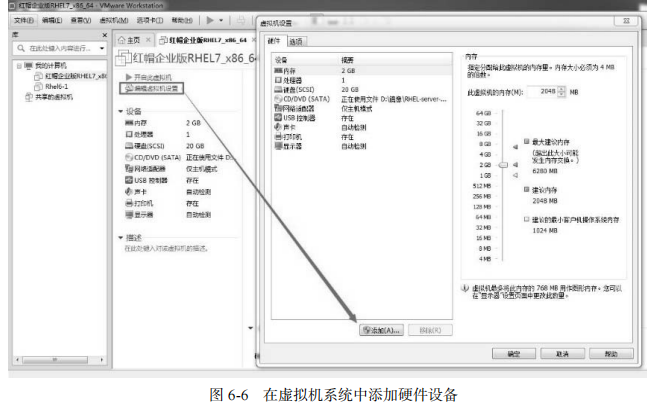This screenshot has height=406, width=647.
Task: Open the 虚拟机(M) menu
Action: pos(114,20)
